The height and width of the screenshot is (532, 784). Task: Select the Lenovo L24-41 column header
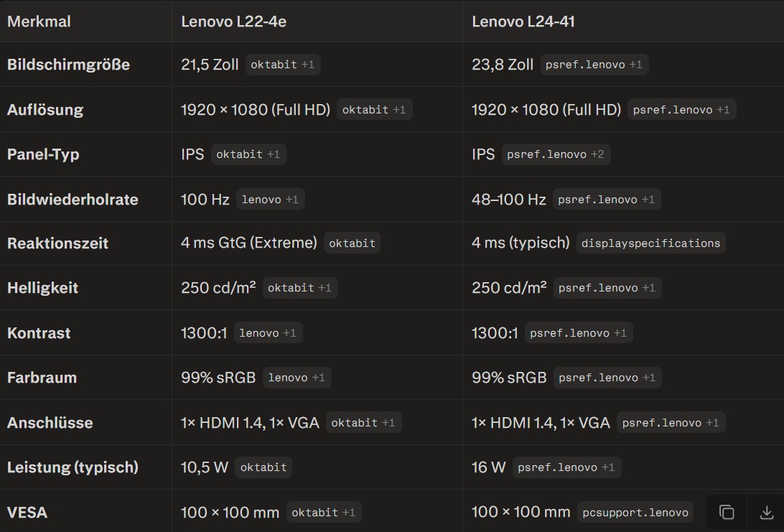tap(523, 22)
